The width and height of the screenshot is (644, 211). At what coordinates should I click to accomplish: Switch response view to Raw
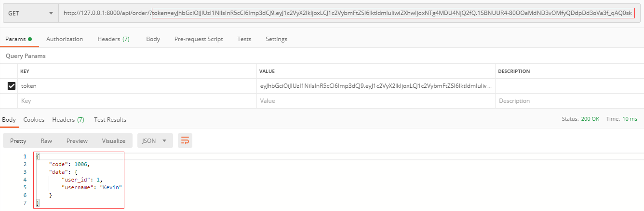[46, 141]
